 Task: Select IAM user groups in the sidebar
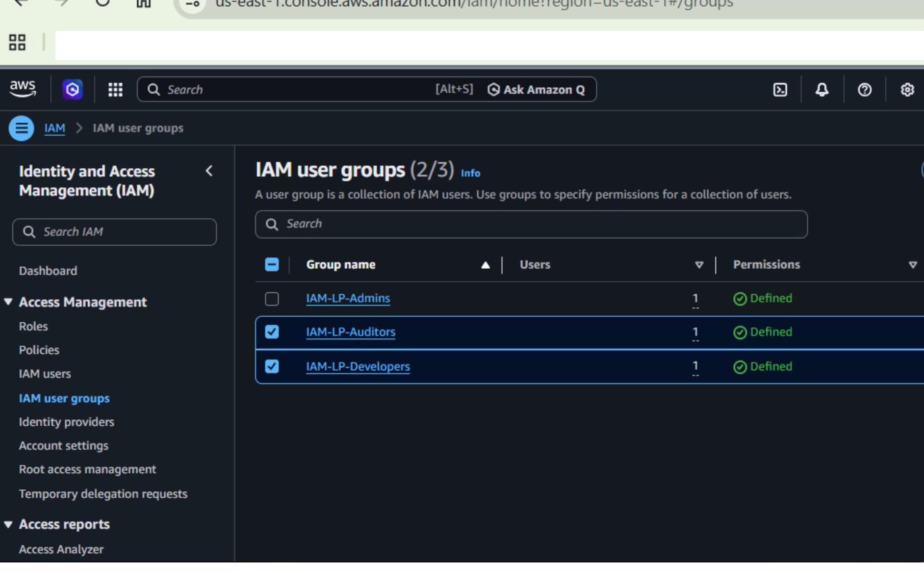tap(65, 398)
